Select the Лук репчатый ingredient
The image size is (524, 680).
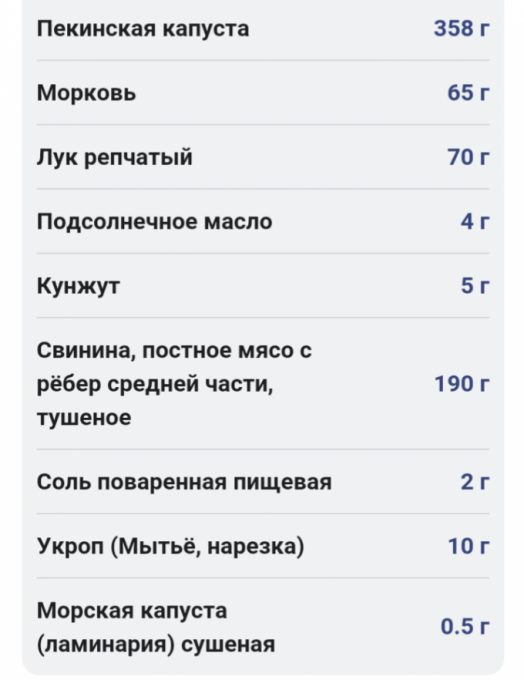(263, 157)
